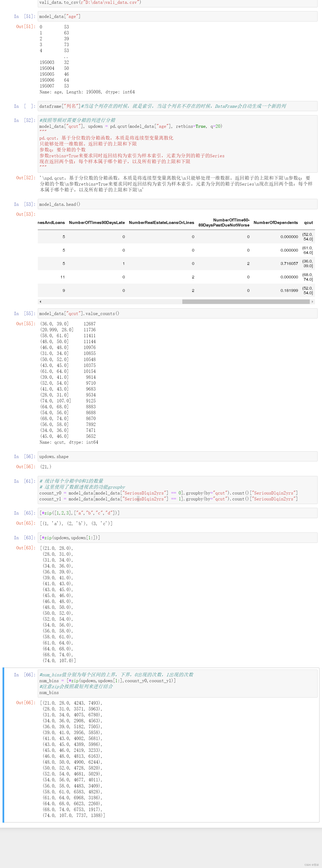
Task: Click the updown.shape code cell
Action: click(177, 457)
